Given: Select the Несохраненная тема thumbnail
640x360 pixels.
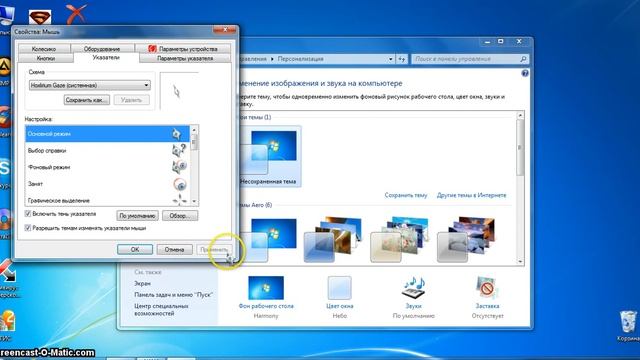Looking at the screenshot, I should [x=270, y=156].
